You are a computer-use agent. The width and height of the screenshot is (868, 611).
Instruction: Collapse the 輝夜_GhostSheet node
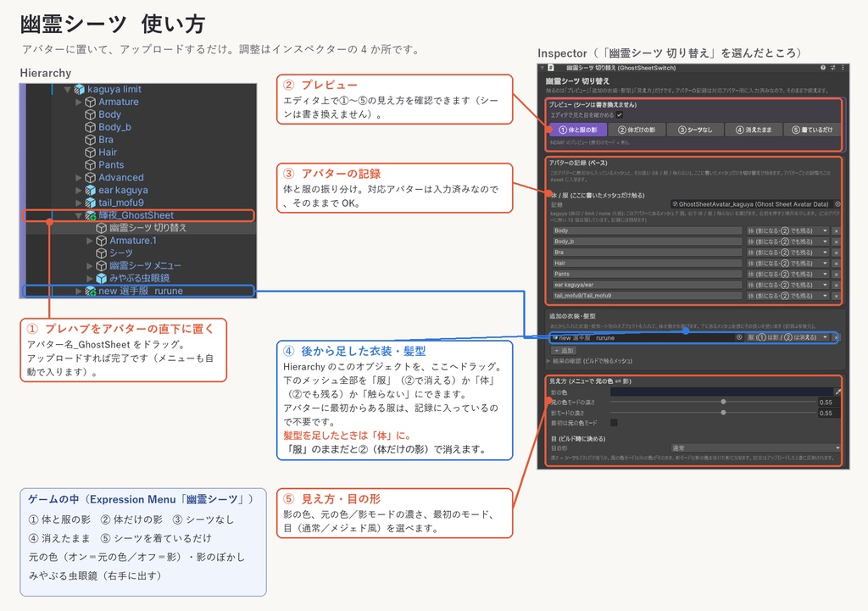pyautogui.click(x=79, y=215)
